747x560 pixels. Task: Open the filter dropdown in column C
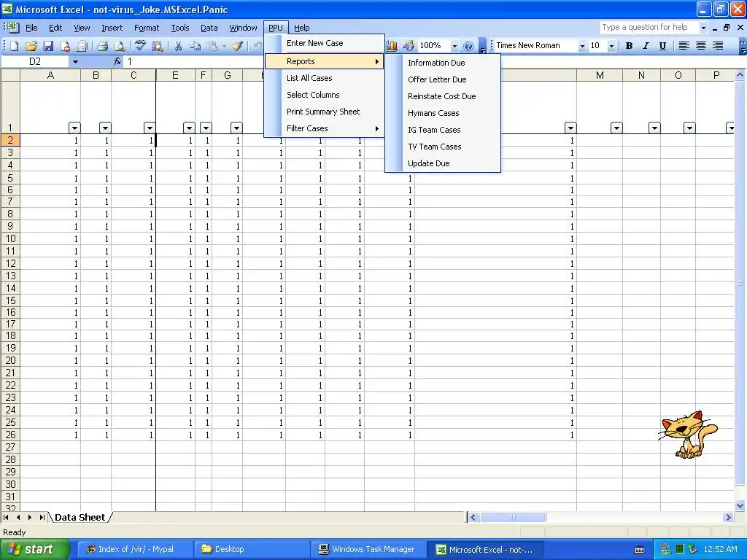pyautogui.click(x=150, y=128)
